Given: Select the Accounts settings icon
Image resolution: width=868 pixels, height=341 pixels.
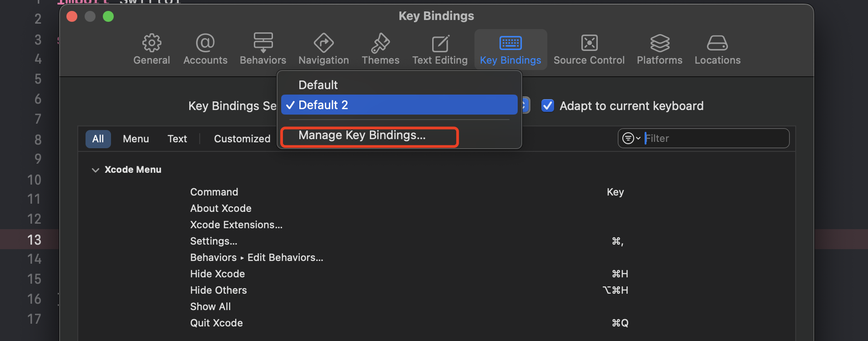Looking at the screenshot, I should click(205, 49).
